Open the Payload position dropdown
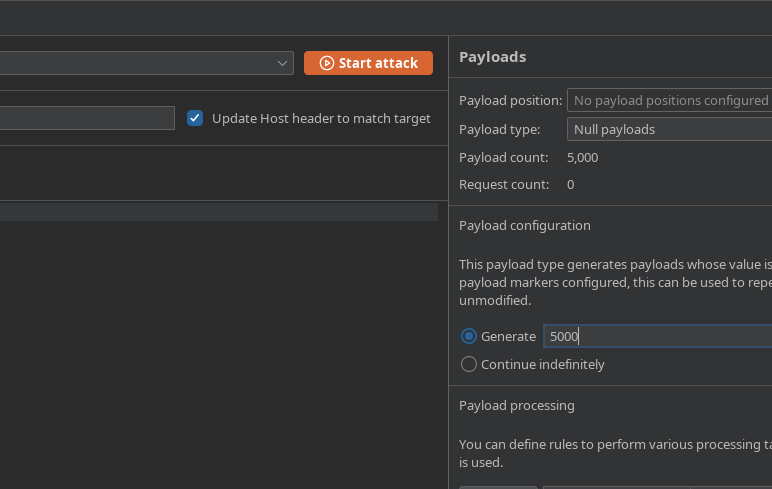This screenshot has width=772, height=489. [x=669, y=100]
